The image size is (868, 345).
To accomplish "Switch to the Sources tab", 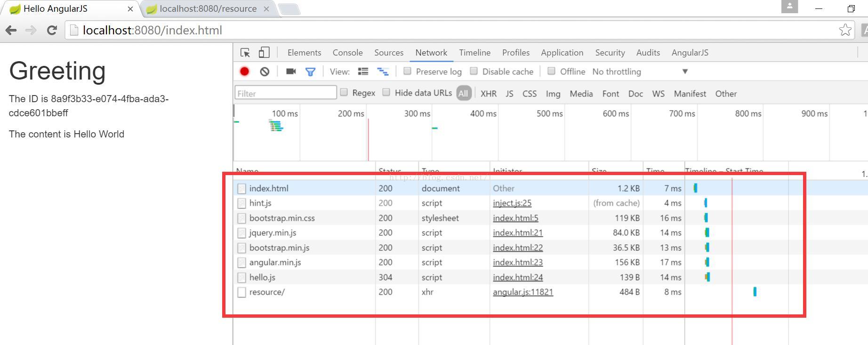I will point(389,53).
